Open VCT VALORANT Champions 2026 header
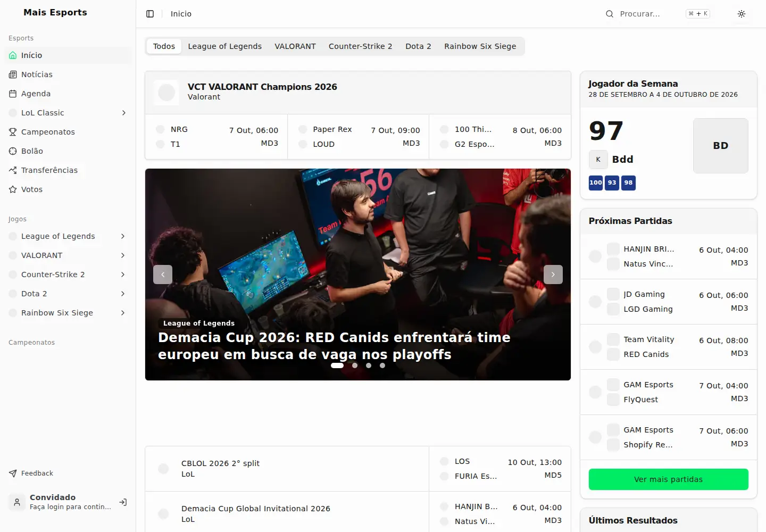The width and height of the screenshot is (766, 532). point(358,92)
